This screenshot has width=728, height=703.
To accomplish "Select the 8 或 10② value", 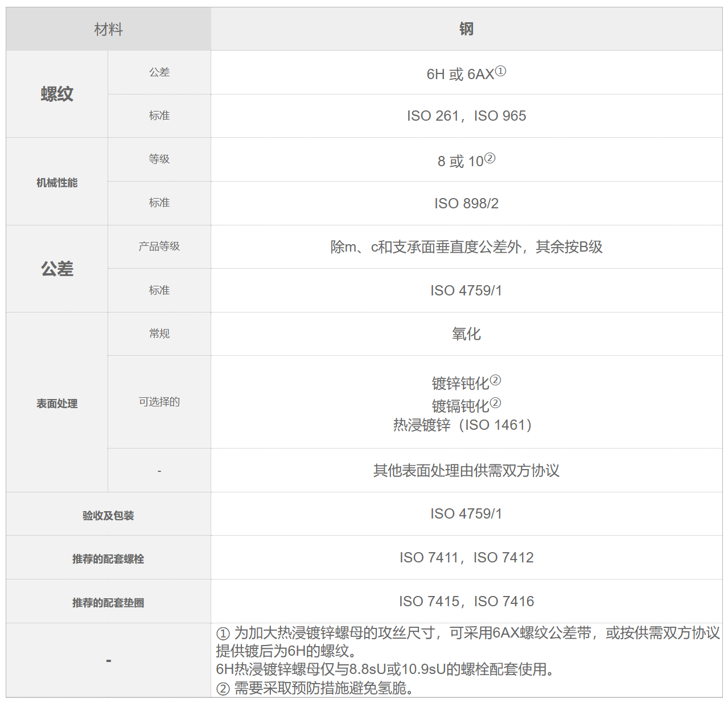I will pos(466,161).
